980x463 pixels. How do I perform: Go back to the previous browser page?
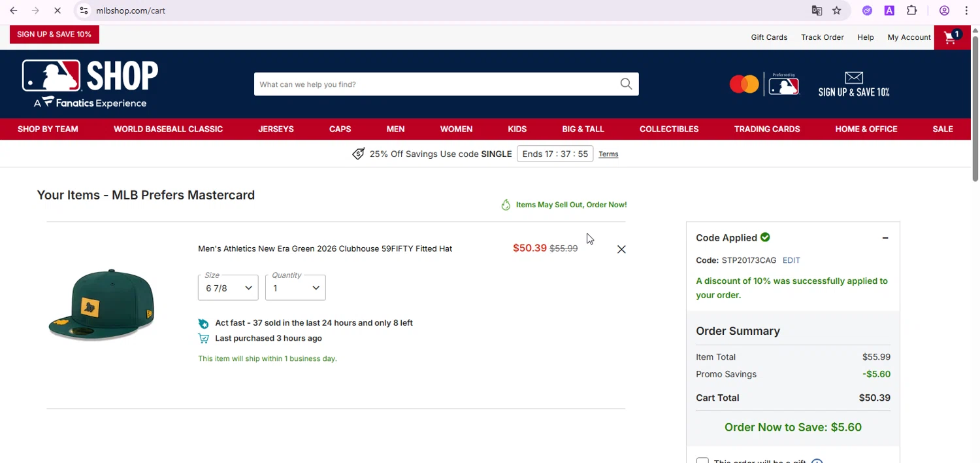(x=14, y=10)
